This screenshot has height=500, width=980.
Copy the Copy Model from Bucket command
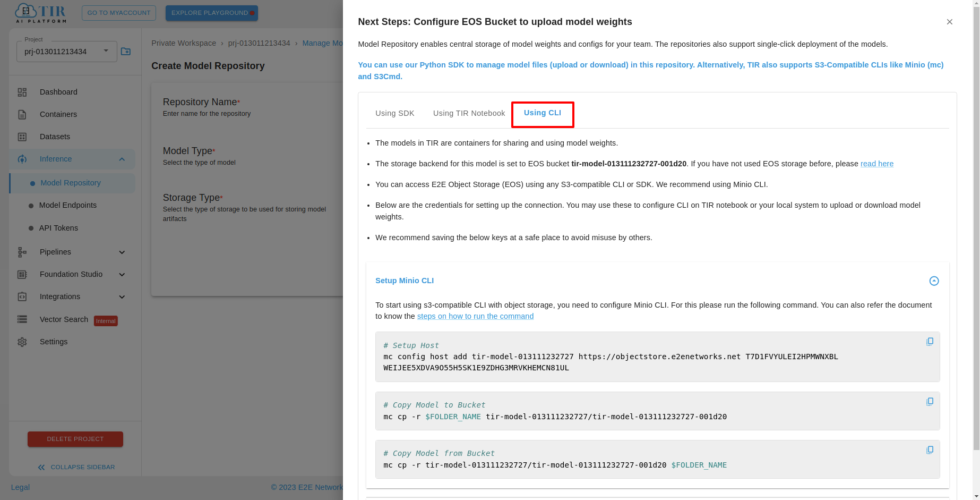tap(930, 450)
